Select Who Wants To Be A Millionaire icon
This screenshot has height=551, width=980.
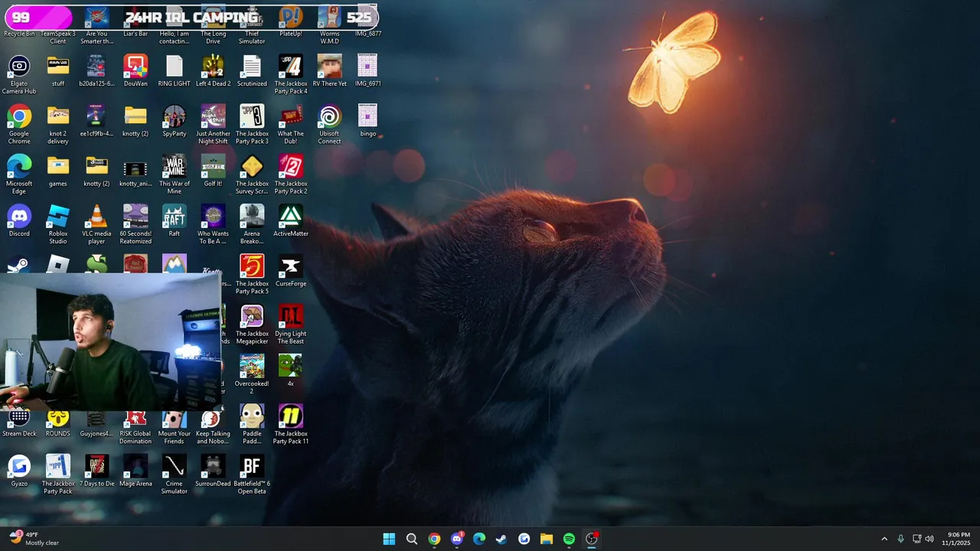pos(213,224)
